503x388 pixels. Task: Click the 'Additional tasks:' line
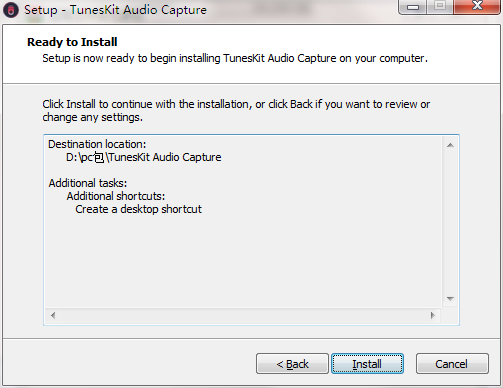tap(88, 183)
